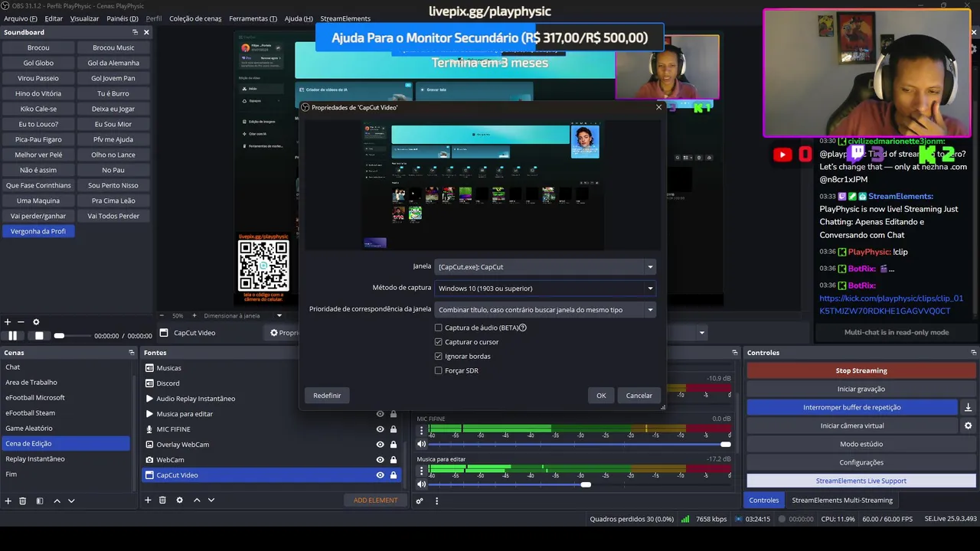
Task: Click Redefinir defaults button
Action: tap(327, 396)
